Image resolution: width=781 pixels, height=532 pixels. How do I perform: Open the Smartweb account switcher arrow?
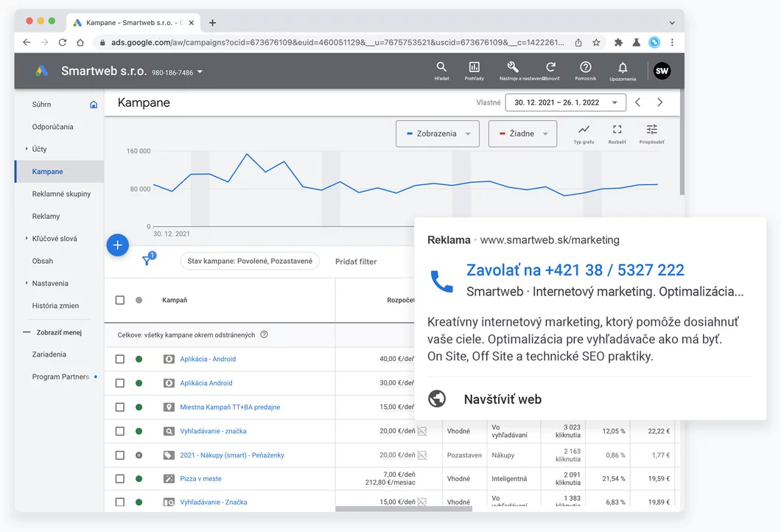[200, 71]
